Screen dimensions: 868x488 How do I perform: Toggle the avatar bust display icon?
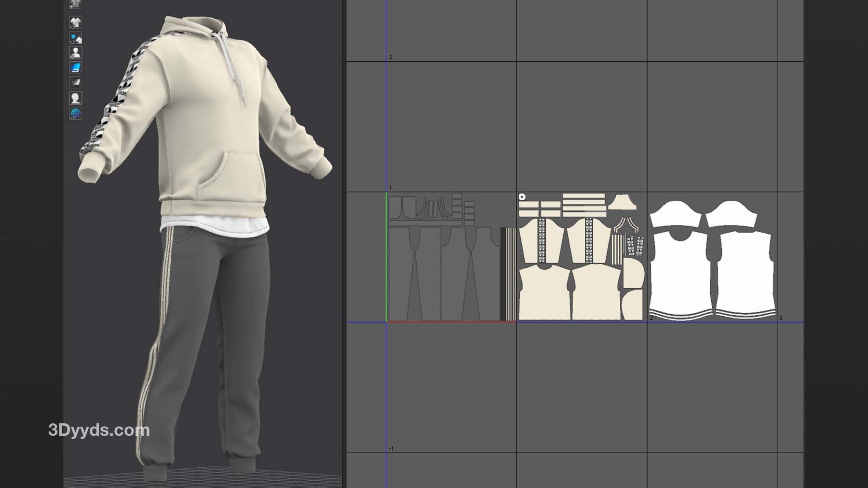point(76,53)
